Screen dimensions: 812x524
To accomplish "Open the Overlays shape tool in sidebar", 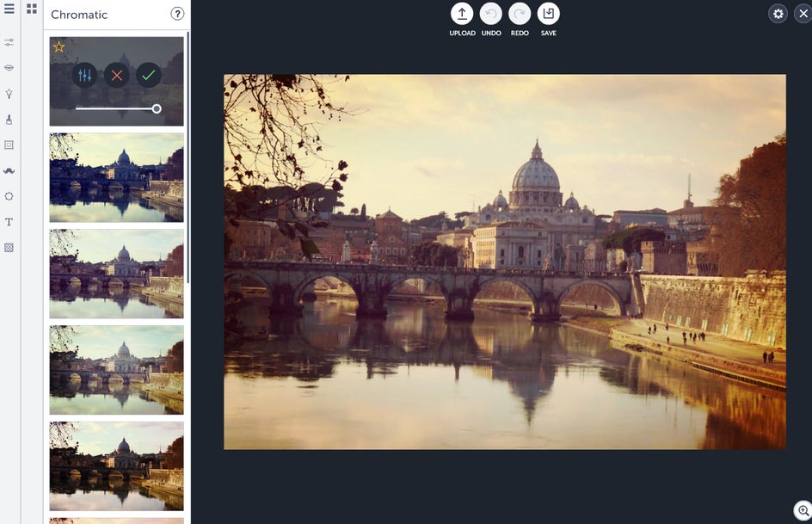I will 9,196.
